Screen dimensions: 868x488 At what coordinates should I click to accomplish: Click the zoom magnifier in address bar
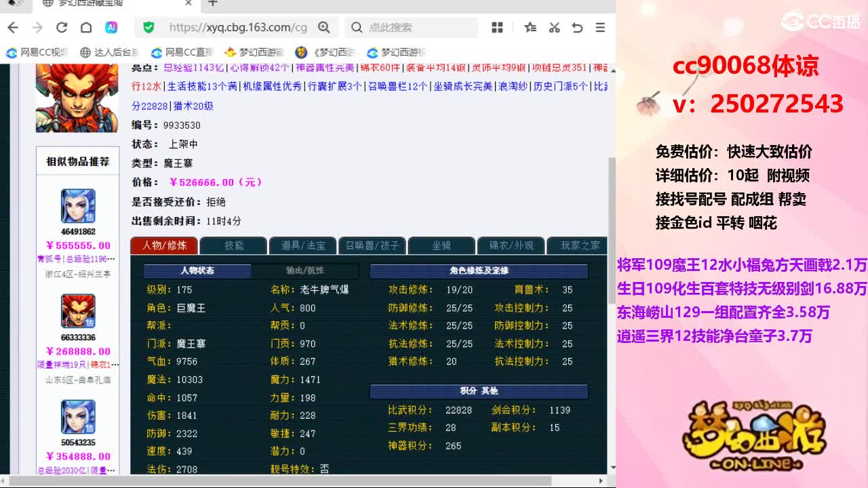[324, 27]
